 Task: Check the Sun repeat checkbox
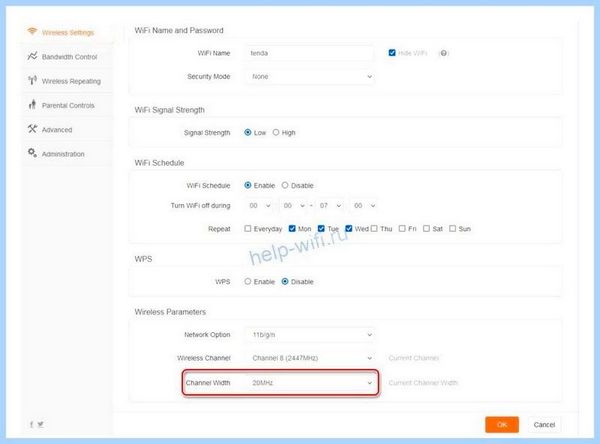pos(452,229)
